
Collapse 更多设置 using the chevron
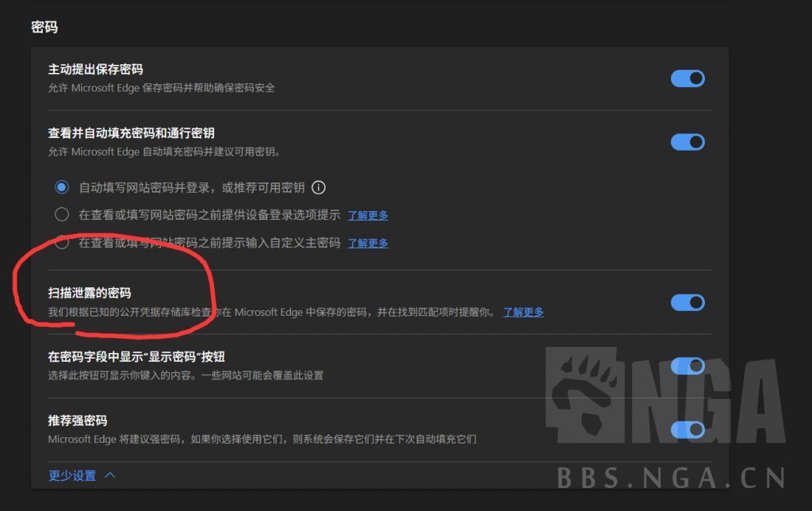[109, 474]
